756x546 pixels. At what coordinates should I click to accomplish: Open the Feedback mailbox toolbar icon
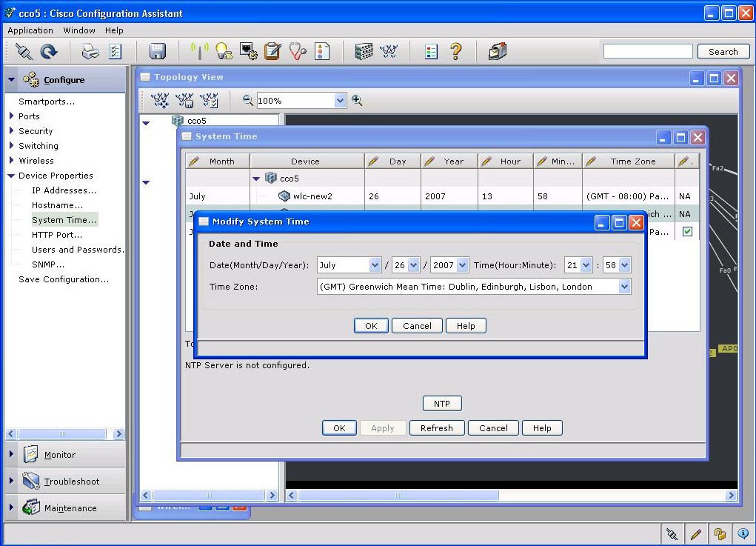(x=497, y=51)
